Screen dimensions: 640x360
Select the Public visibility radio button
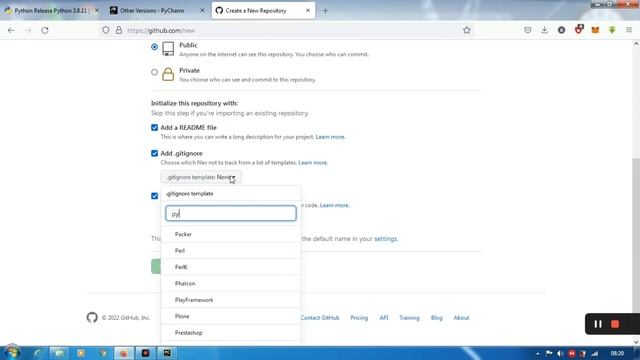click(154, 47)
